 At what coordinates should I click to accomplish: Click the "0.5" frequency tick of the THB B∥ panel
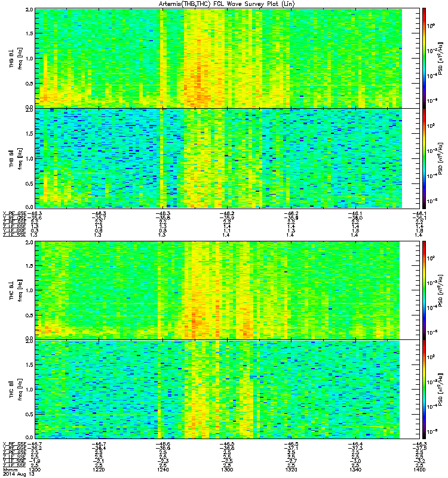coord(29,183)
